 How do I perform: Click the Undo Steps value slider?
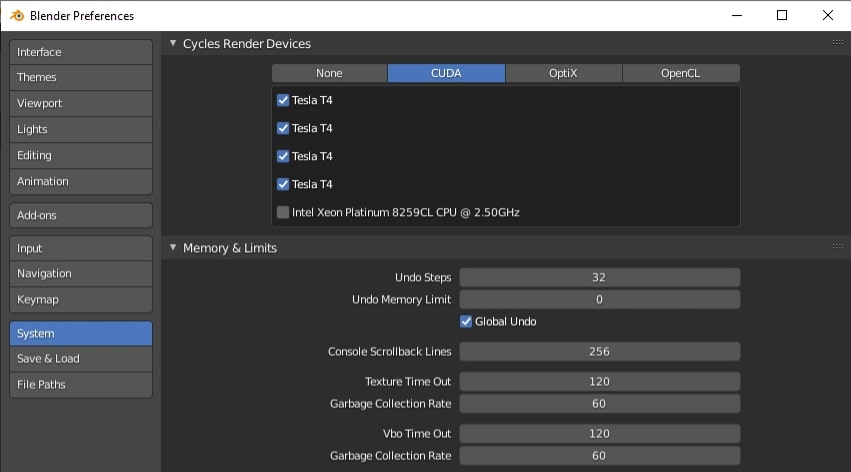click(599, 277)
